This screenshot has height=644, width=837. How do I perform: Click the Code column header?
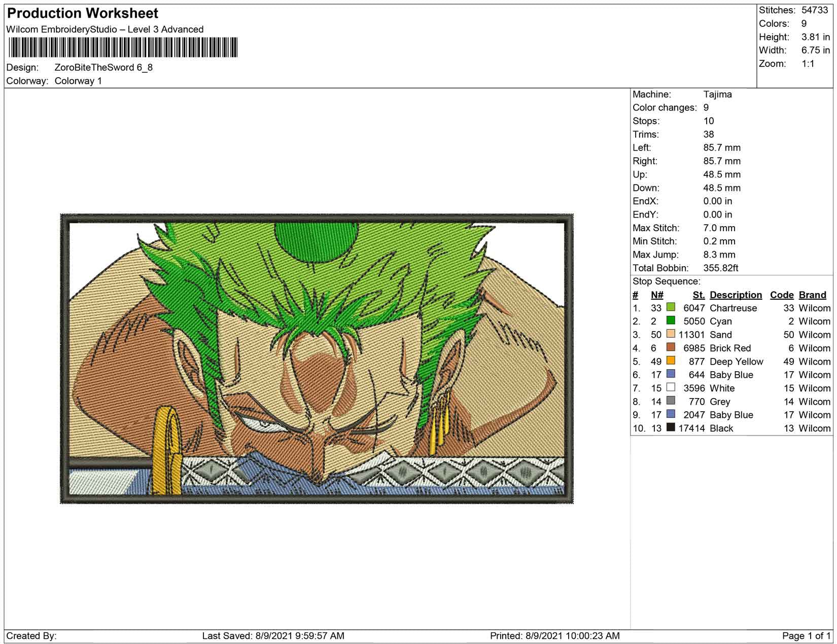click(x=782, y=295)
